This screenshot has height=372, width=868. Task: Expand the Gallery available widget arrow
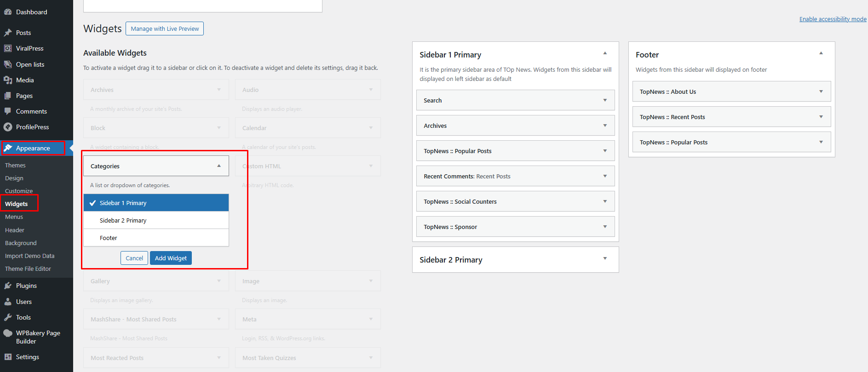tap(219, 281)
